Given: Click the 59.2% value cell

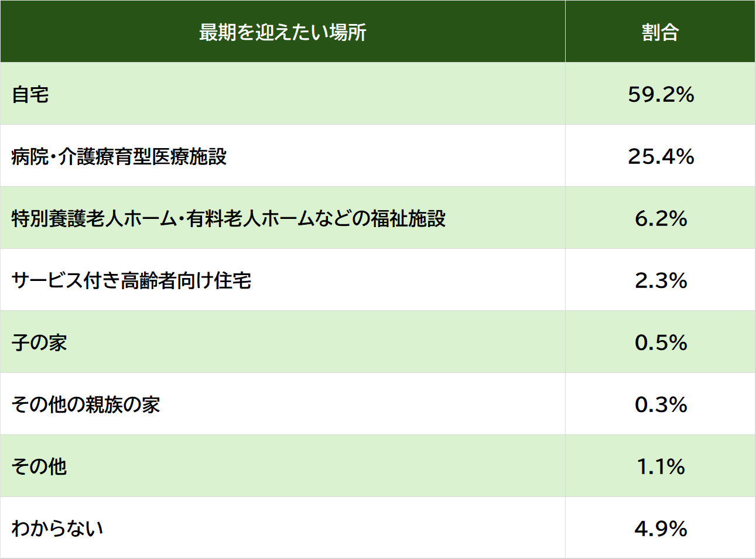Looking at the screenshot, I should tap(661, 94).
